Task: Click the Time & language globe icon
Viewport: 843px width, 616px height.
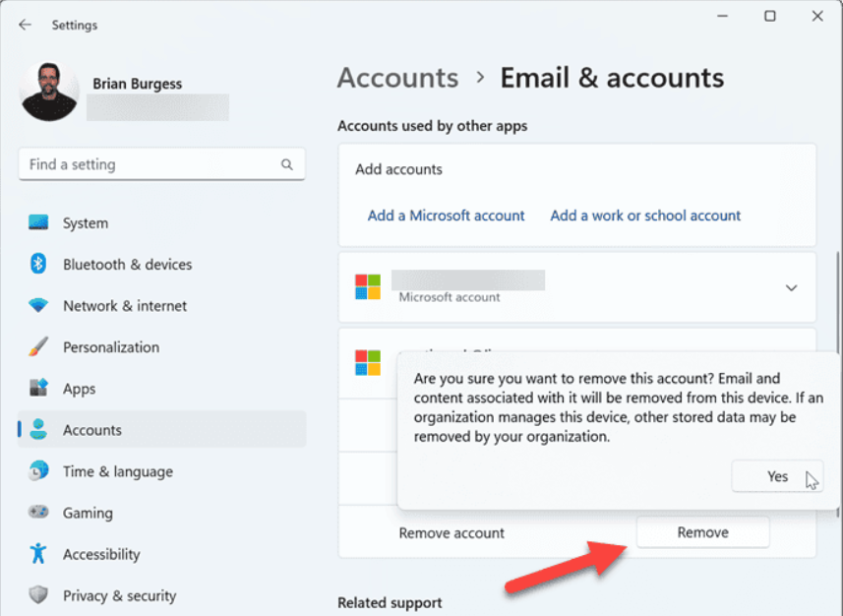Action: 38,471
